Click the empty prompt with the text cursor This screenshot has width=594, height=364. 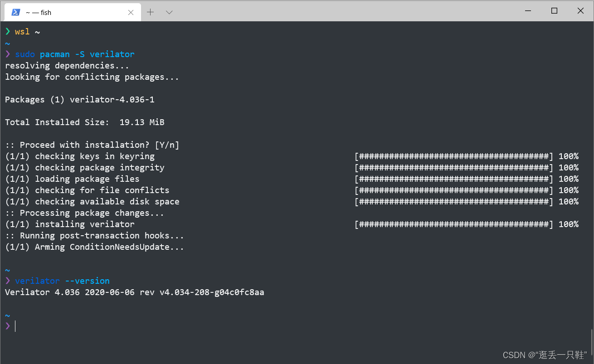(x=10, y=326)
